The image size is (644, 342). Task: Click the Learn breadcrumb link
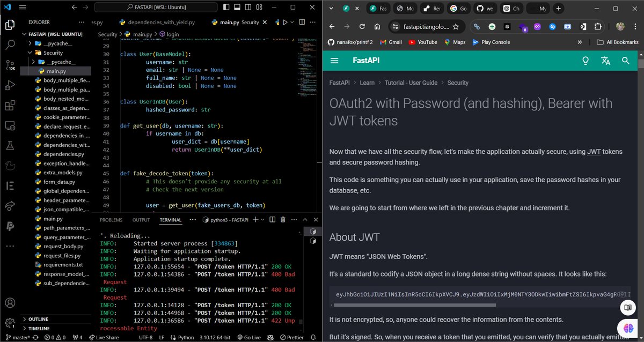[x=367, y=83]
